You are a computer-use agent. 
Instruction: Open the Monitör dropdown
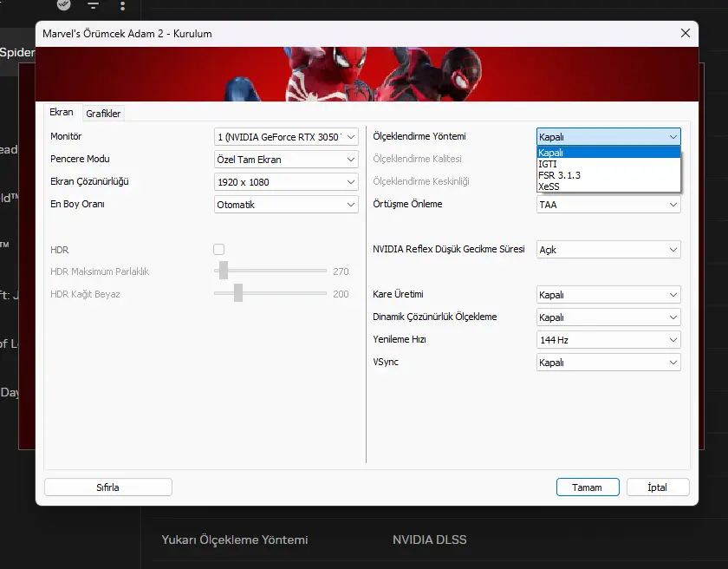[x=286, y=136]
